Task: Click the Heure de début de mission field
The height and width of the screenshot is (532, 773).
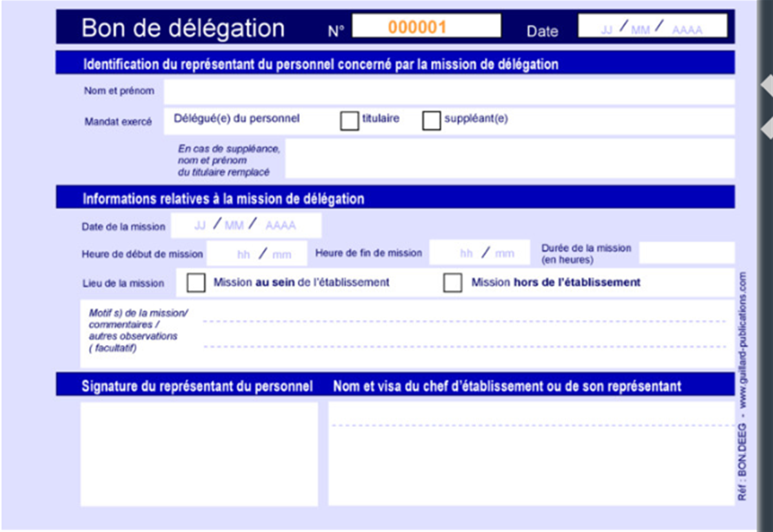Action: [x=257, y=253]
